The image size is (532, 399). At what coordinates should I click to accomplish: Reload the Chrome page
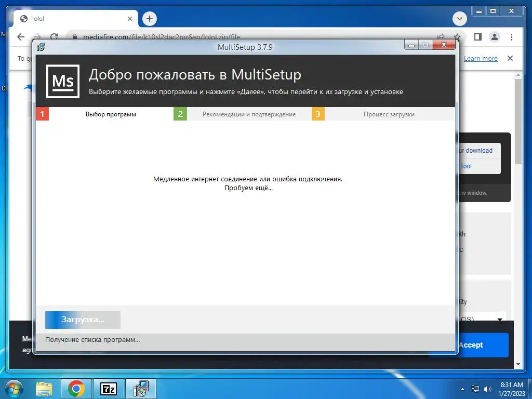tap(54, 37)
